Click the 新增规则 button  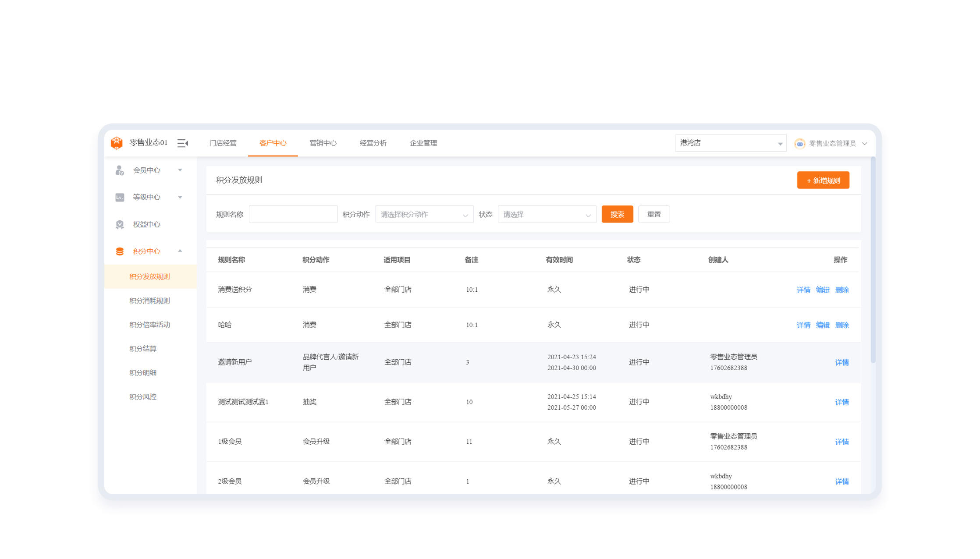(823, 180)
